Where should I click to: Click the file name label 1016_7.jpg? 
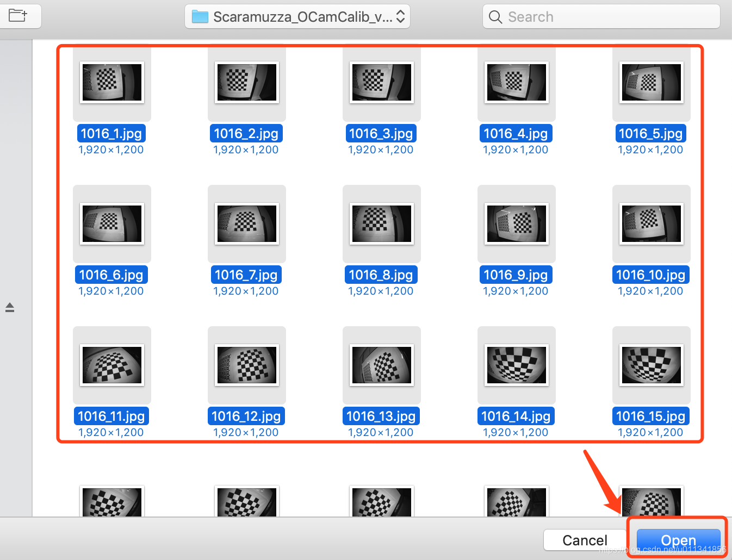pyautogui.click(x=246, y=275)
